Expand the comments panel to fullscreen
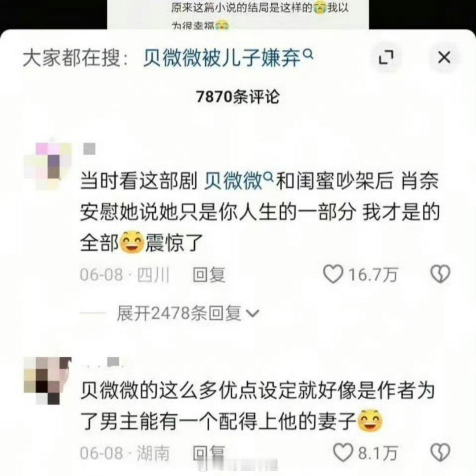The width and height of the screenshot is (476, 476). (x=386, y=57)
